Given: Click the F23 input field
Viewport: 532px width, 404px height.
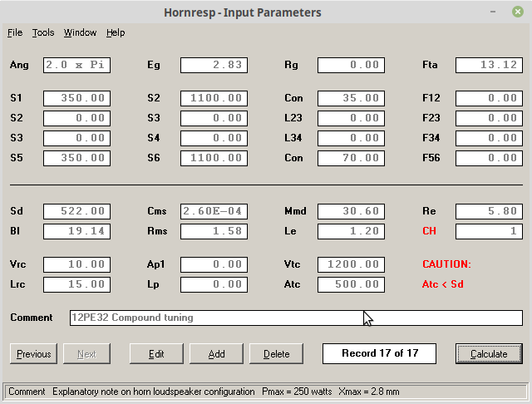Looking at the screenshot, I should click(x=489, y=118).
